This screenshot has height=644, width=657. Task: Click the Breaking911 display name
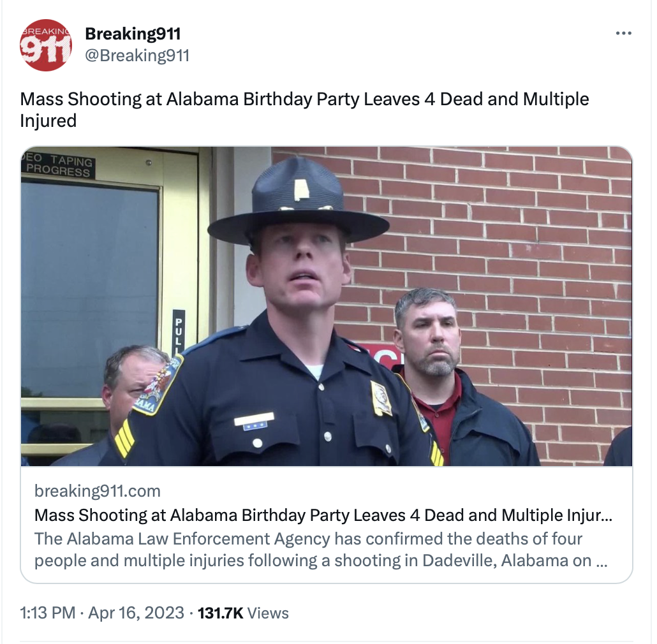133,34
